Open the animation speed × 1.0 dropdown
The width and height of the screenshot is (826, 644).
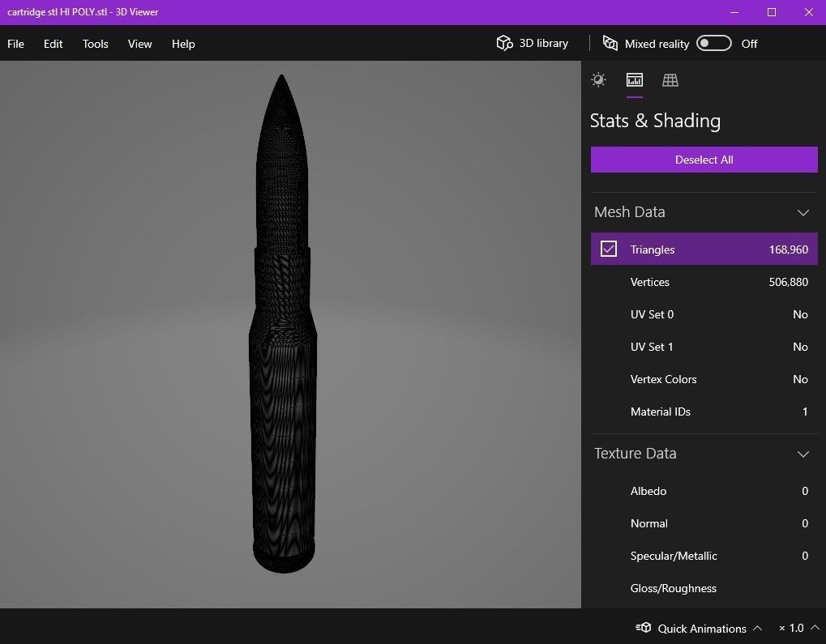click(798, 628)
